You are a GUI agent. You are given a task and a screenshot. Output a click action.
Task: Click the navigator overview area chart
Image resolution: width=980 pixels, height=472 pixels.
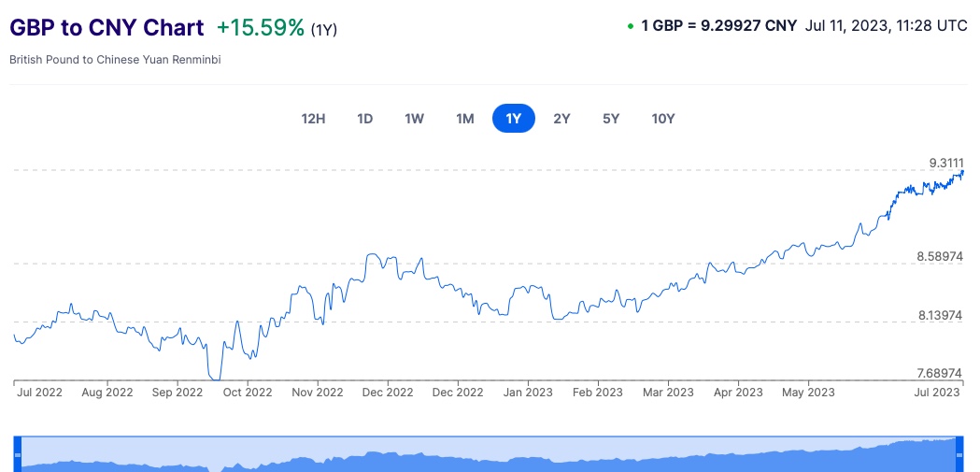click(x=490, y=455)
